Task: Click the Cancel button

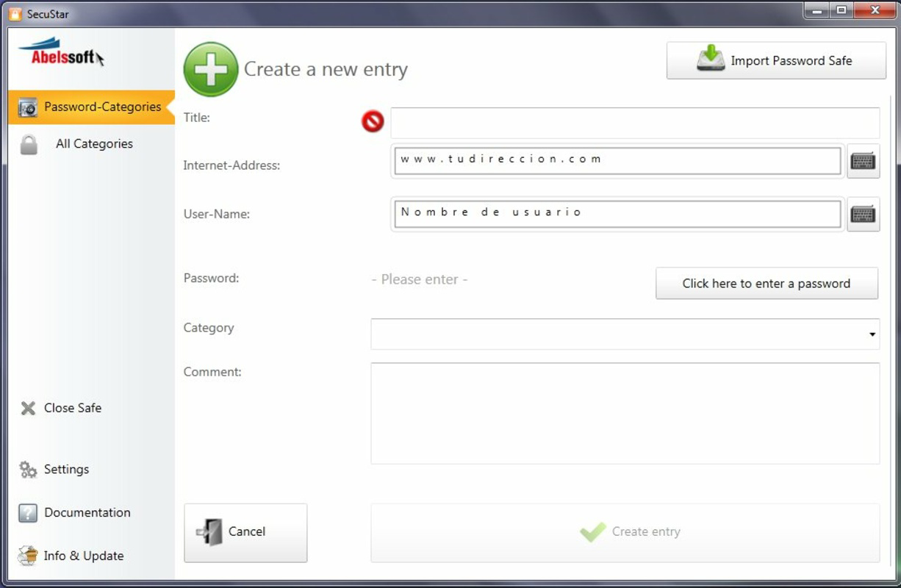Action: pyautogui.click(x=245, y=533)
